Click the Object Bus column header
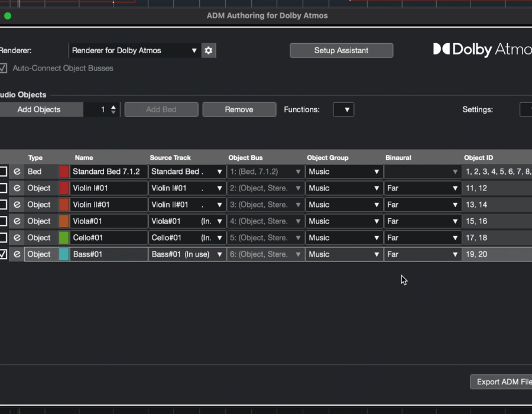The height and width of the screenshot is (414, 532). tap(245, 158)
